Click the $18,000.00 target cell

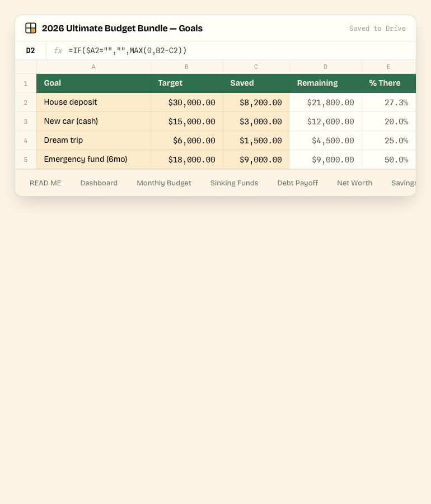pos(186,159)
